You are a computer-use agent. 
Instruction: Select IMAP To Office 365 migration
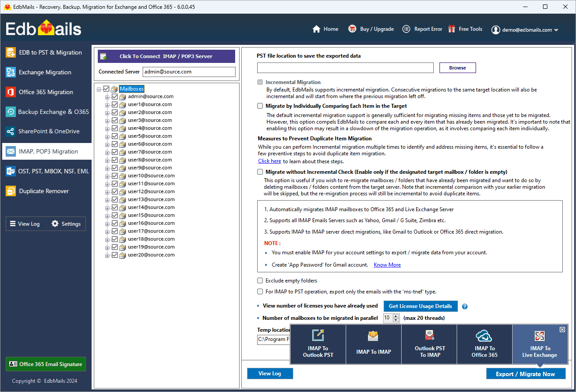coord(484,344)
